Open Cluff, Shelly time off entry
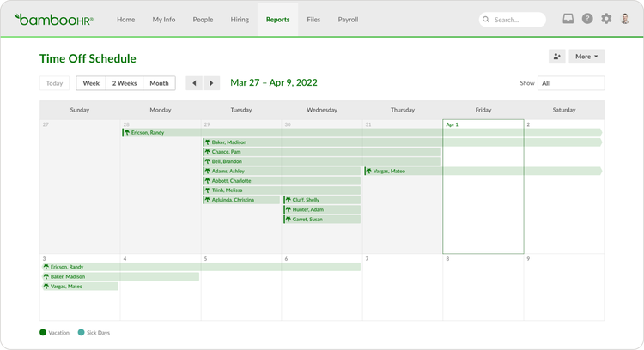 (x=322, y=200)
